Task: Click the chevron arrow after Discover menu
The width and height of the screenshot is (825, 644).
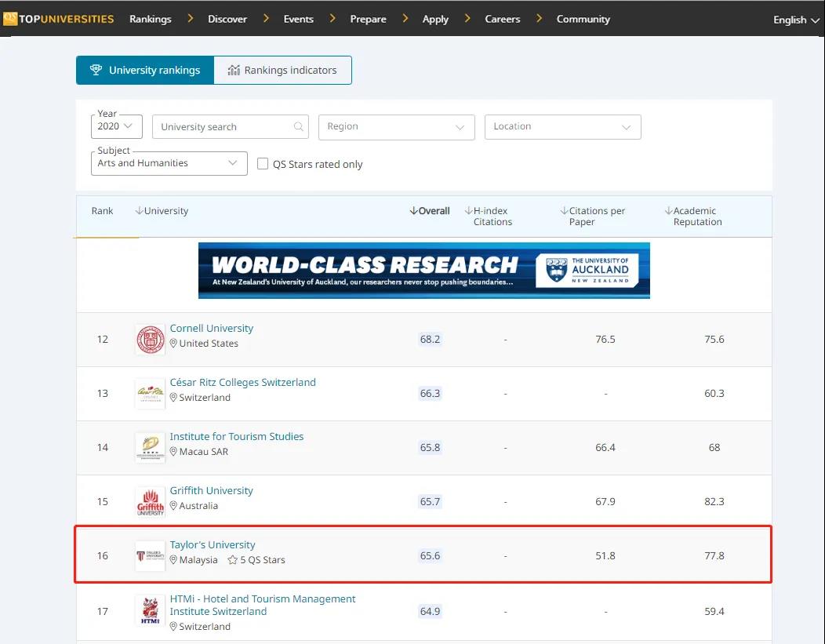Action: pyautogui.click(x=266, y=18)
